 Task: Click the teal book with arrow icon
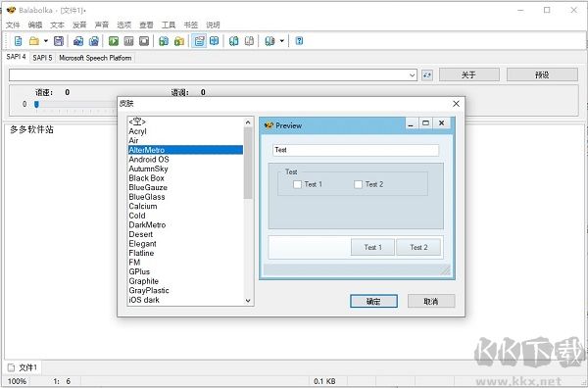(233, 41)
